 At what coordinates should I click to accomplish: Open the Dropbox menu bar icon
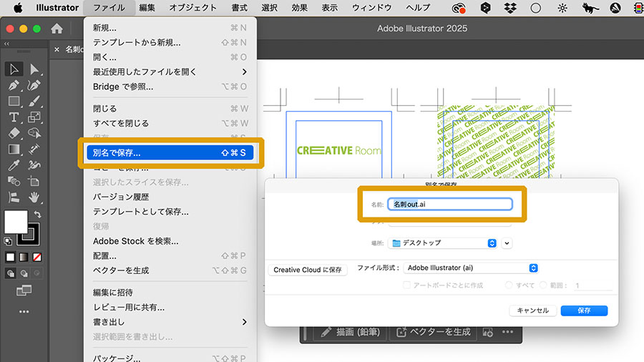[510, 8]
